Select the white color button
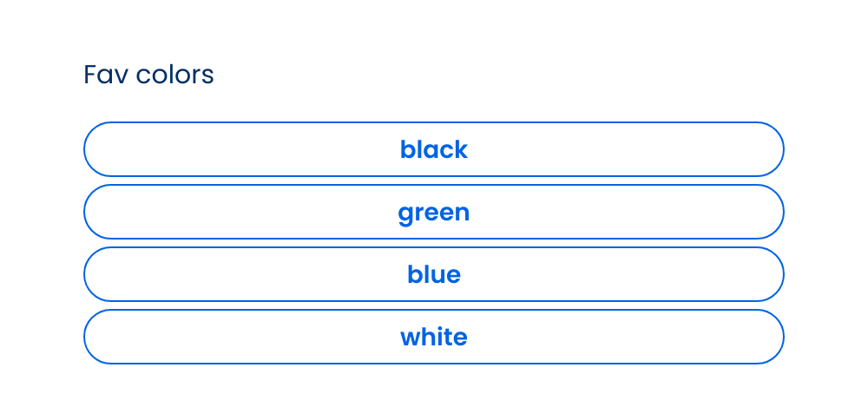Screen dimensions: 868x420 point(433,337)
